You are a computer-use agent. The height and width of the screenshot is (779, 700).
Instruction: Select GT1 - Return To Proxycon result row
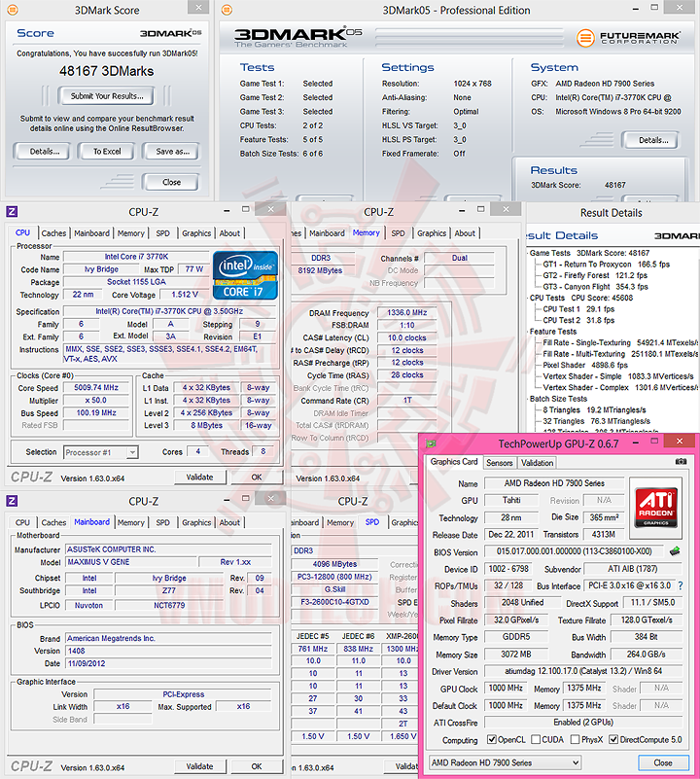[x=606, y=265]
